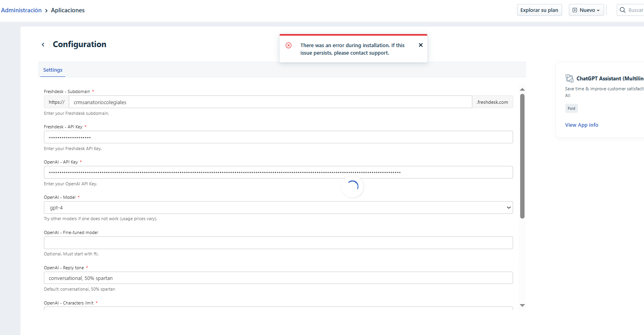Click the red error icon in notification
The width and height of the screenshot is (644, 335).
pos(289,46)
